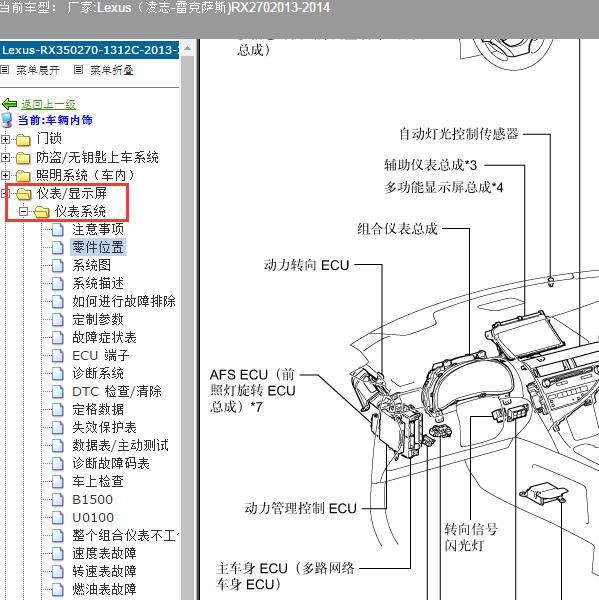Click the tree panel scrollbar up arrow
The height and width of the screenshot is (600, 599).
188,49
